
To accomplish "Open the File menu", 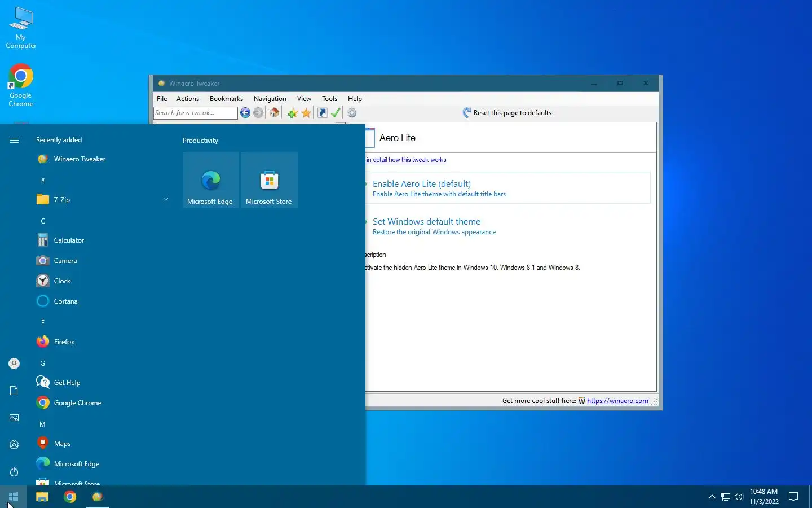I will click(162, 99).
